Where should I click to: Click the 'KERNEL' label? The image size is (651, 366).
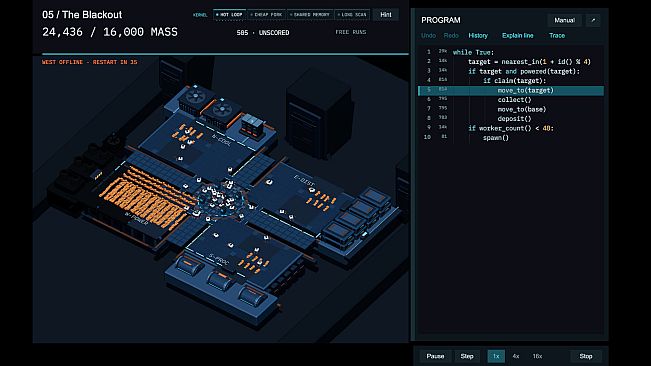tap(200, 15)
